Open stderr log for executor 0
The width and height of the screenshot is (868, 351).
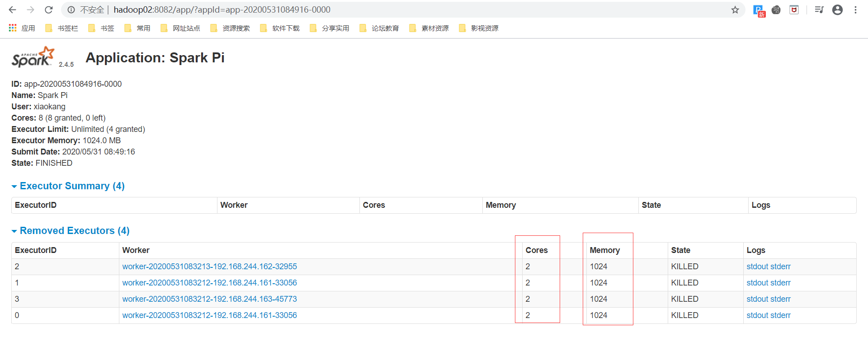pyautogui.click(x=781, y=315)
